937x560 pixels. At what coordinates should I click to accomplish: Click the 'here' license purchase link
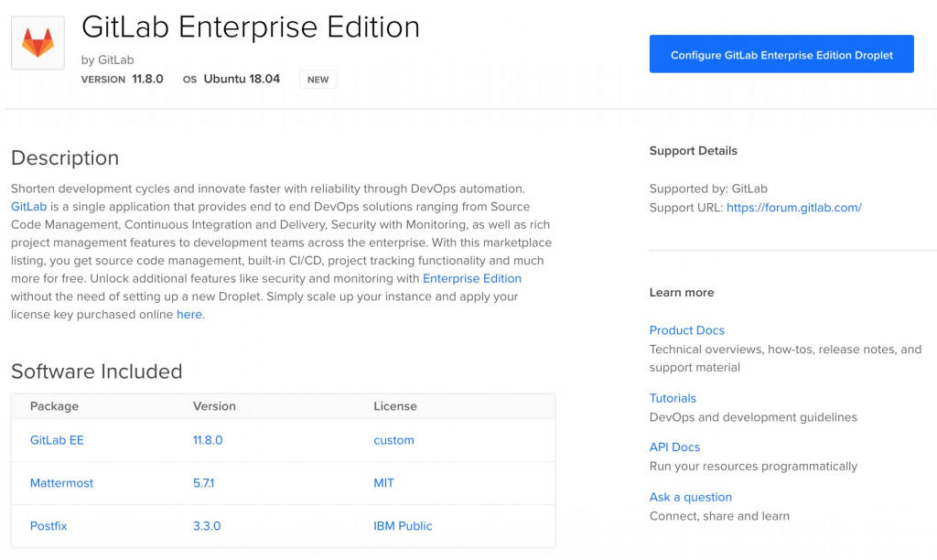point(188,315)
